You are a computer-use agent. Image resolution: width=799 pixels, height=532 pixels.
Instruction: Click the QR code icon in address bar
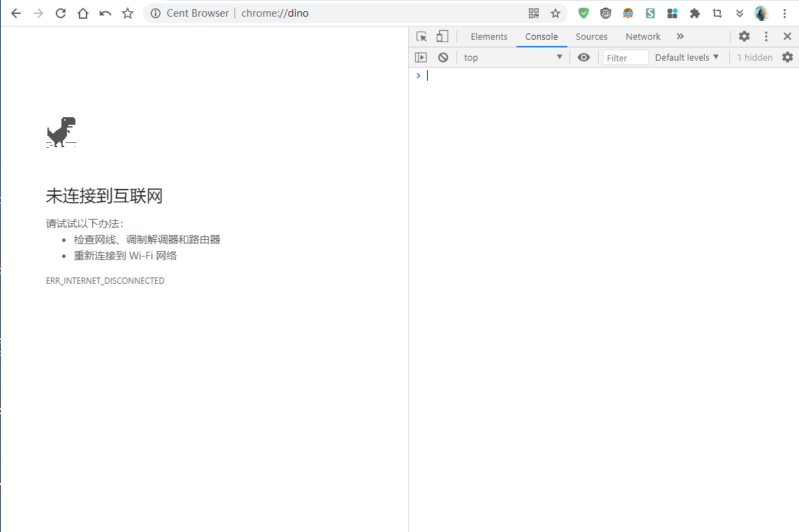click(534, 13)
